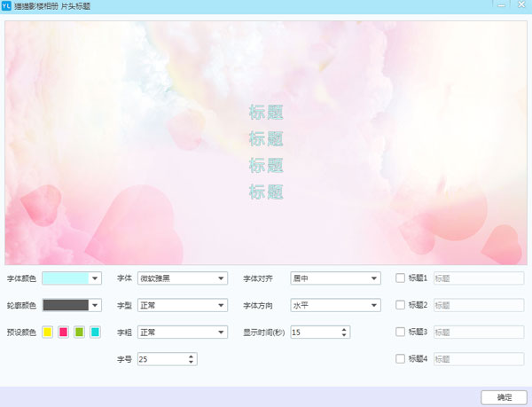Decrease the 显示时间 display time stepper
This screenshot has width=532, height=407.
pos(344,335)
